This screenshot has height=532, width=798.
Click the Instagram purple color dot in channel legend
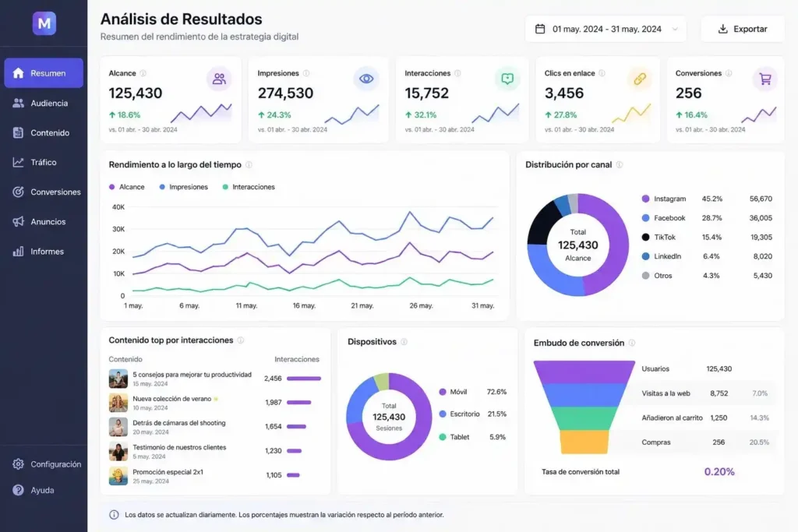[x=644, y=198]
